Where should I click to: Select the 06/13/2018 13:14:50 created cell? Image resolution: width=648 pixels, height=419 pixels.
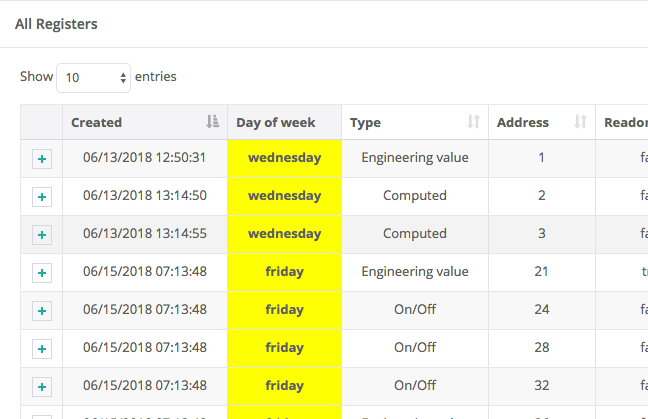click(x=145, y=195)
